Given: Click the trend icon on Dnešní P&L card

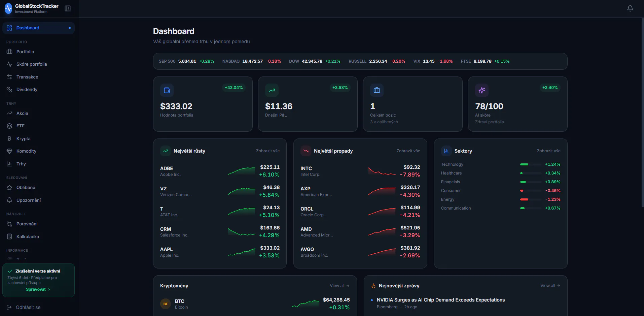Looking at the screenshot, I should (272, 90).
